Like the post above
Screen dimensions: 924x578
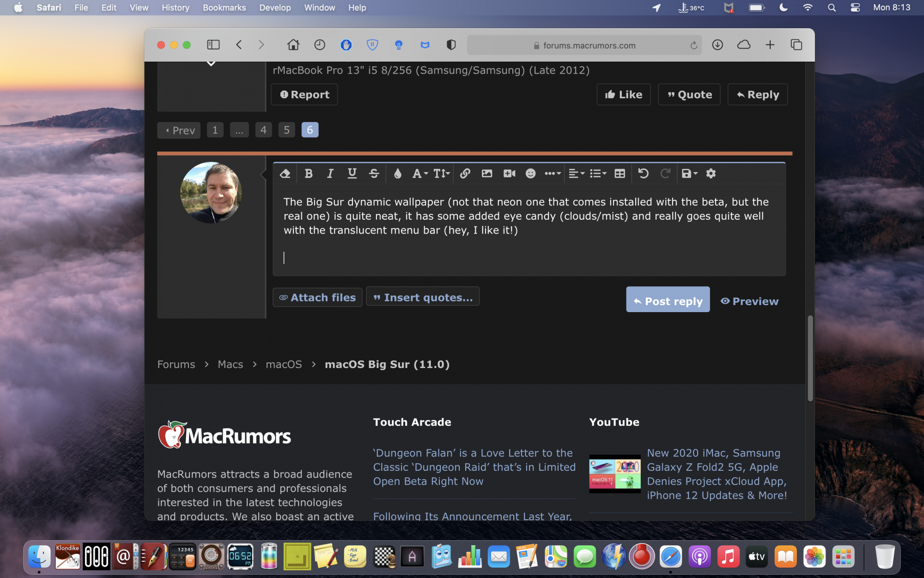point(624,94)
